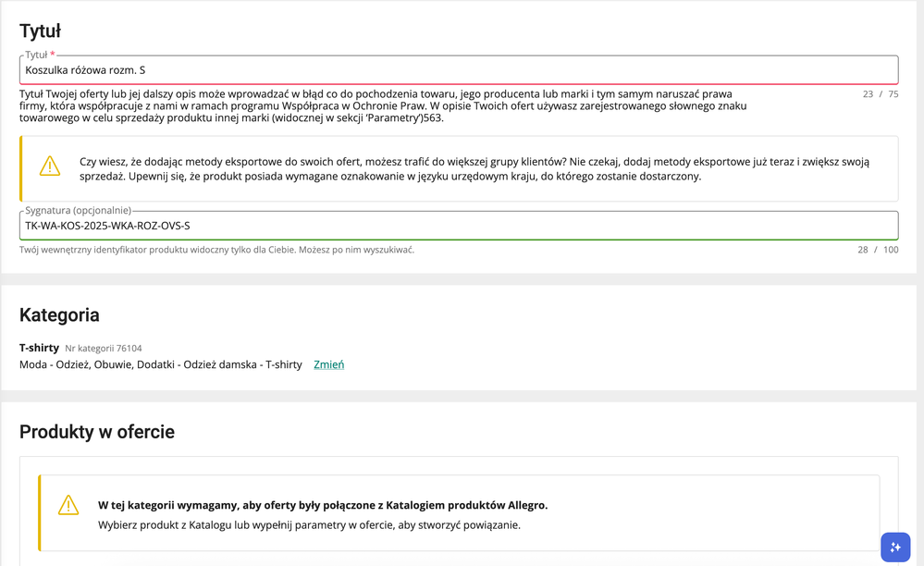924x566 pixels.
Task: Open the AI sparkle assistant button
Action: [x=894, y=547]
